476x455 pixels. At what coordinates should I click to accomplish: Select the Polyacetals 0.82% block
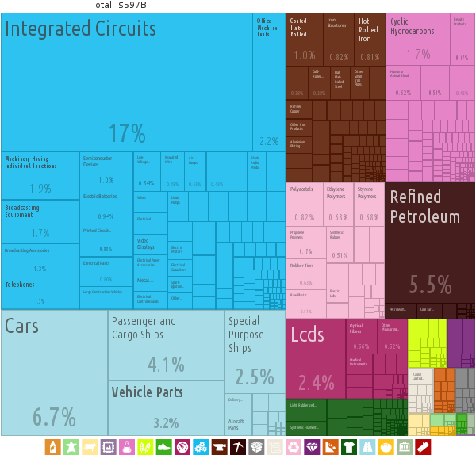coord(305,205)
